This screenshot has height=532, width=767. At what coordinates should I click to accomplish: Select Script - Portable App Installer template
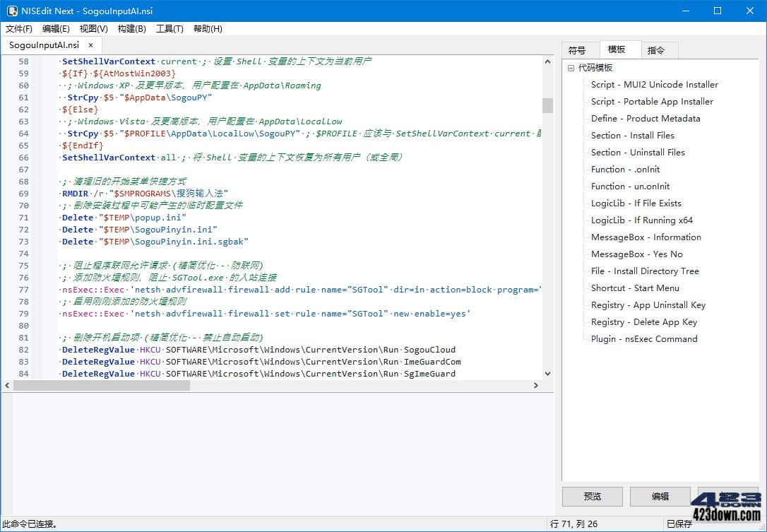pos(652,102)
